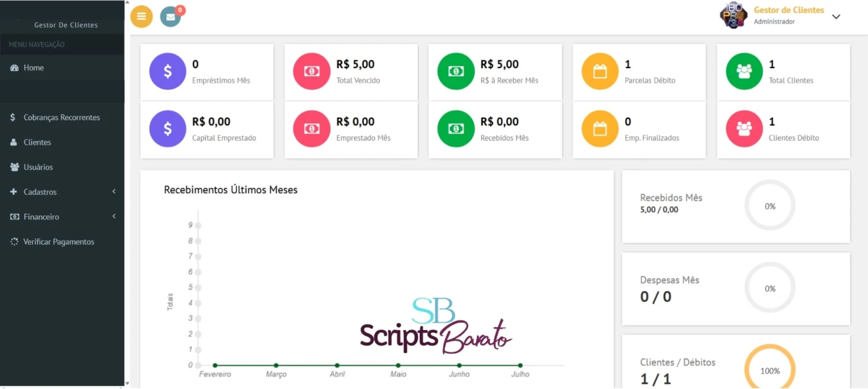
Task: Click the Administrador role text
Action: coord(774,22)
